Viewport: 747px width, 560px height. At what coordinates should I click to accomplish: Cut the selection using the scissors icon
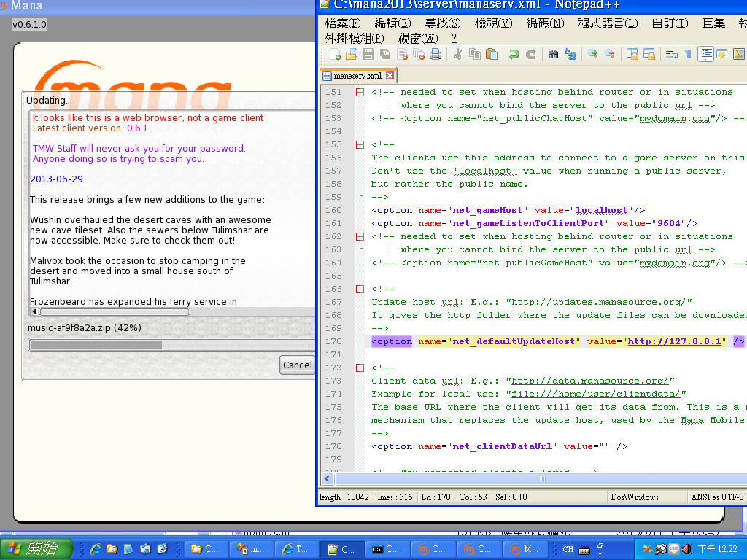(458, 54)
